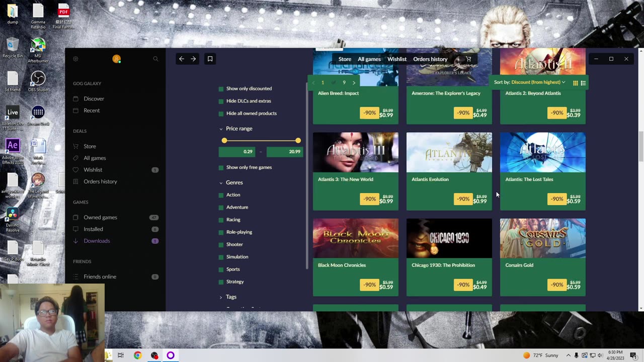
Task: Collapse the Price range section
Action: [x=235, y=129]
